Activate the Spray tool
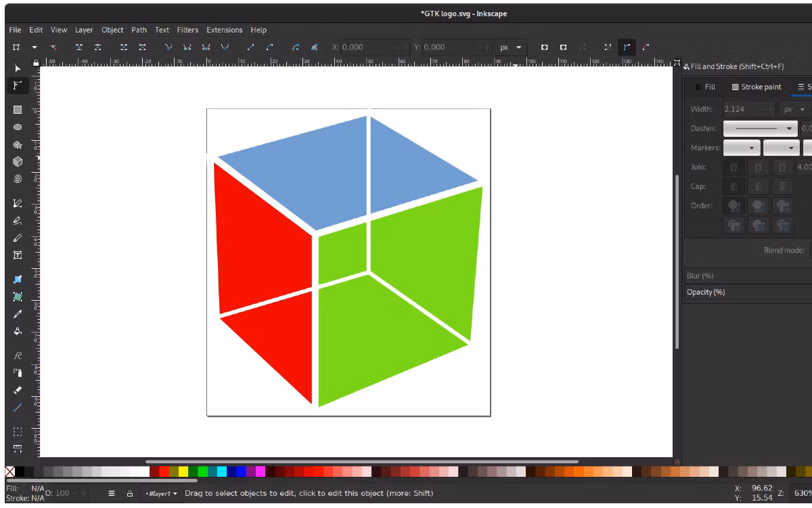This screenshot has height=508, width=812. 18,373
